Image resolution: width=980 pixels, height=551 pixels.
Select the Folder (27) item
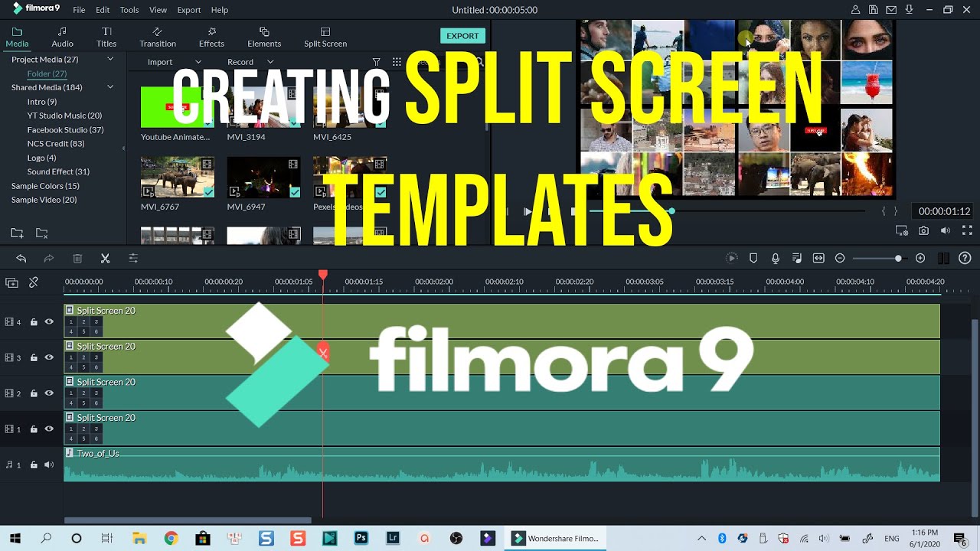[47, 73]
